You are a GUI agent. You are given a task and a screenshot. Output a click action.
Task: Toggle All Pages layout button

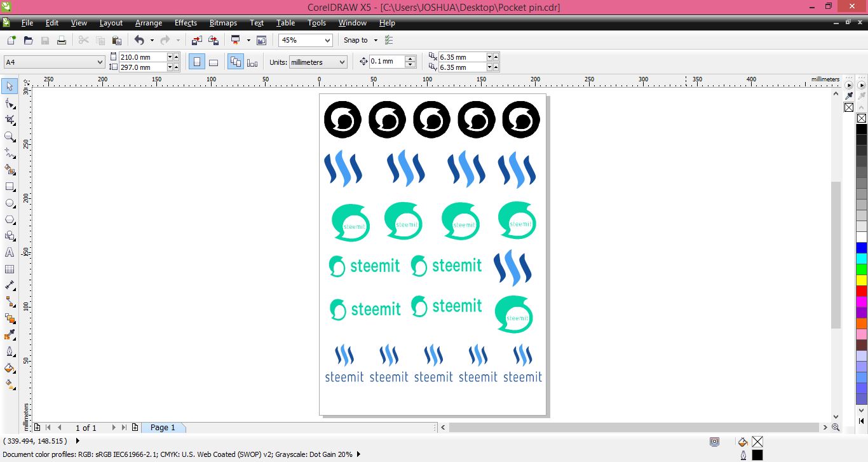coord(235,62)
